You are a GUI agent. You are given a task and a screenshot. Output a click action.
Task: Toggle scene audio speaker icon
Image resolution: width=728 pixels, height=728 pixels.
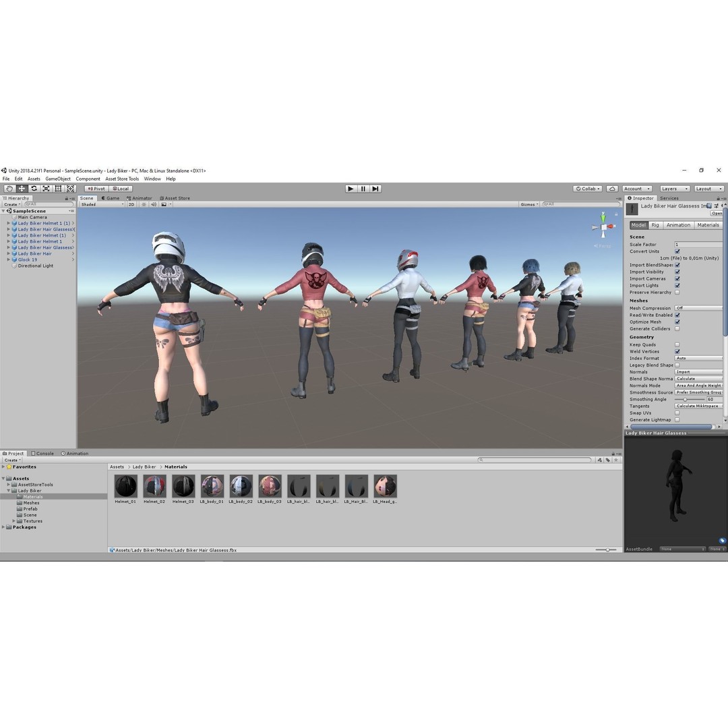point(154,204)
